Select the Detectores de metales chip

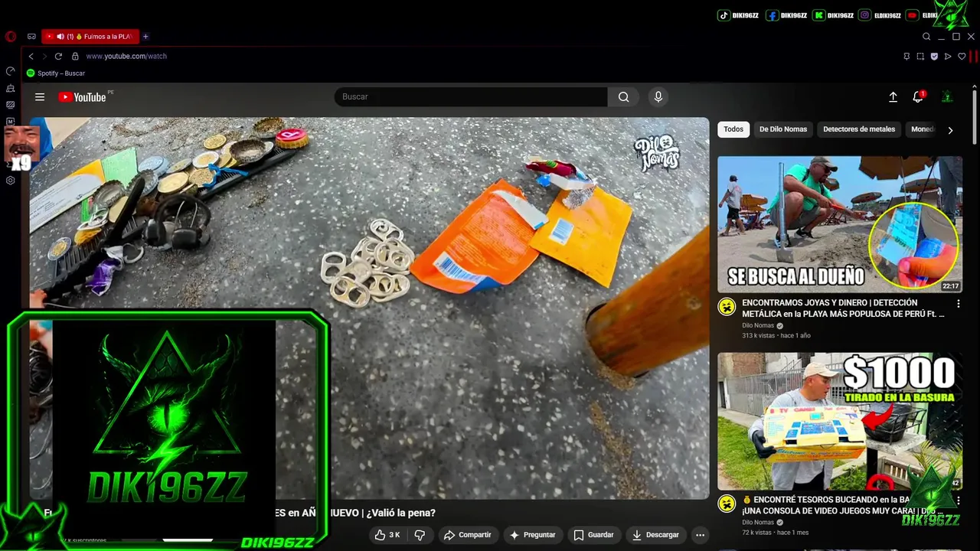859,129
